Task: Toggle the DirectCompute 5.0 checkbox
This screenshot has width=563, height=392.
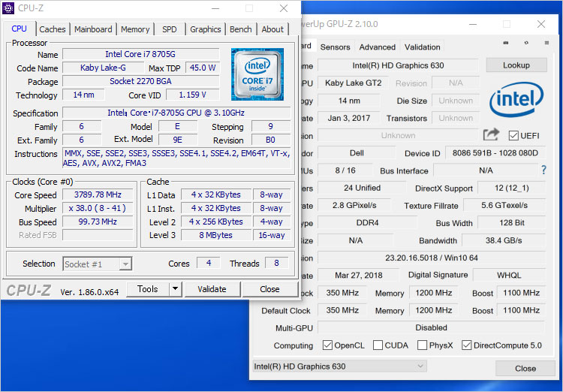Action: pos(466,345)
